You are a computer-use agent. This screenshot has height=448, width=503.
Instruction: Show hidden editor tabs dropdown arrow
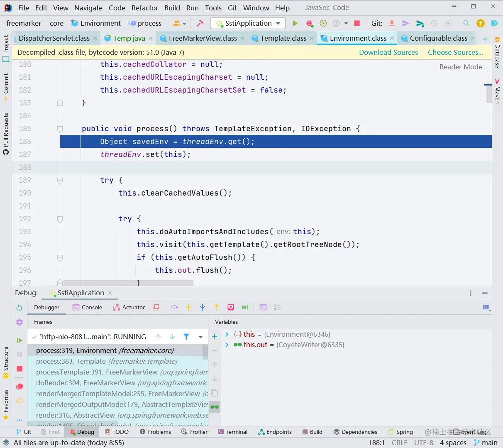click(485, 38)
